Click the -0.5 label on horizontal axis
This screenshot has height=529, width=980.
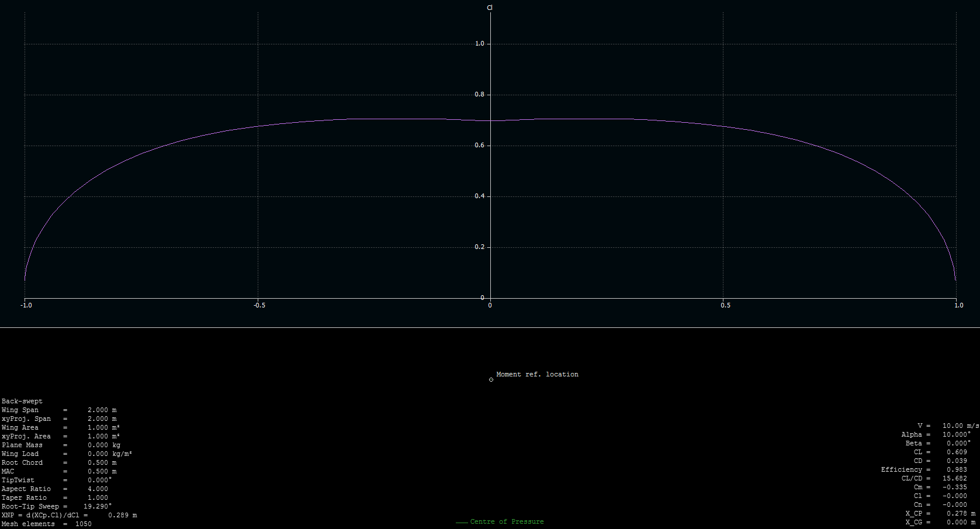(259, 305)
